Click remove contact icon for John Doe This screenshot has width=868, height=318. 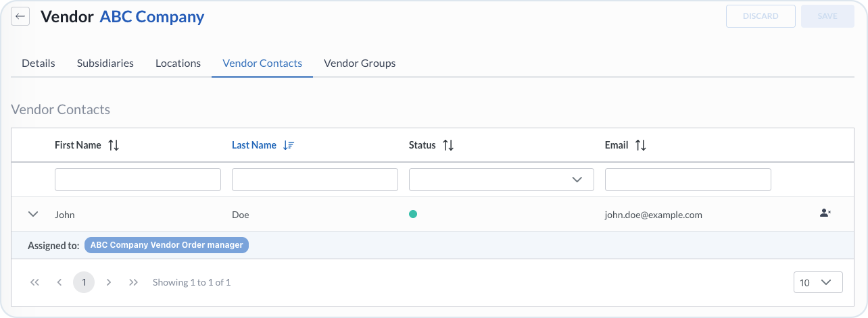pos(825,213)
